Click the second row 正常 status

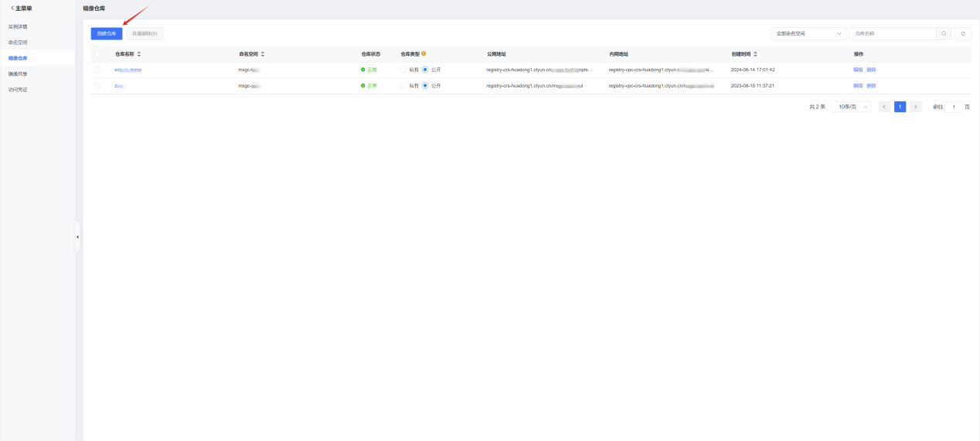tap(369, 86)
